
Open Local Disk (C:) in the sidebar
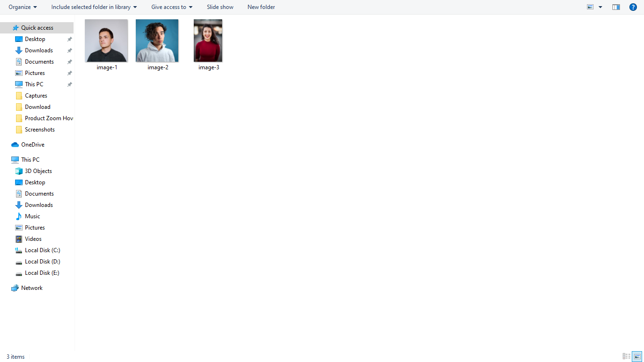(41, 250)
